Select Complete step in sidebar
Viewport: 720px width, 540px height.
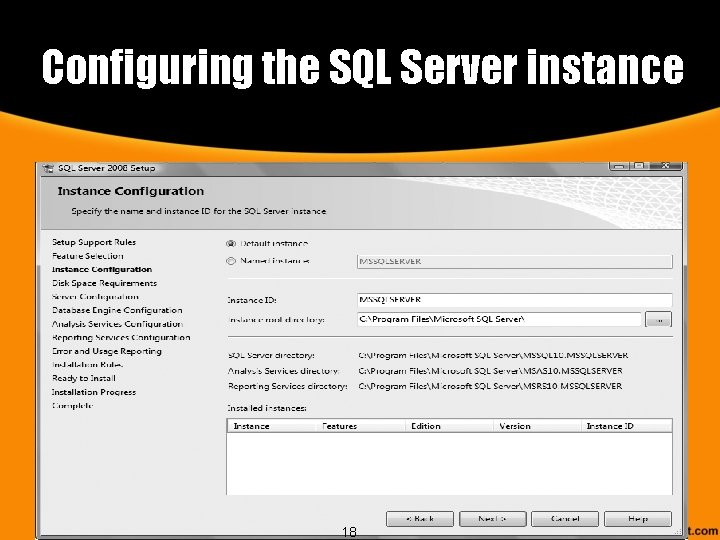[x=73, y=405]
